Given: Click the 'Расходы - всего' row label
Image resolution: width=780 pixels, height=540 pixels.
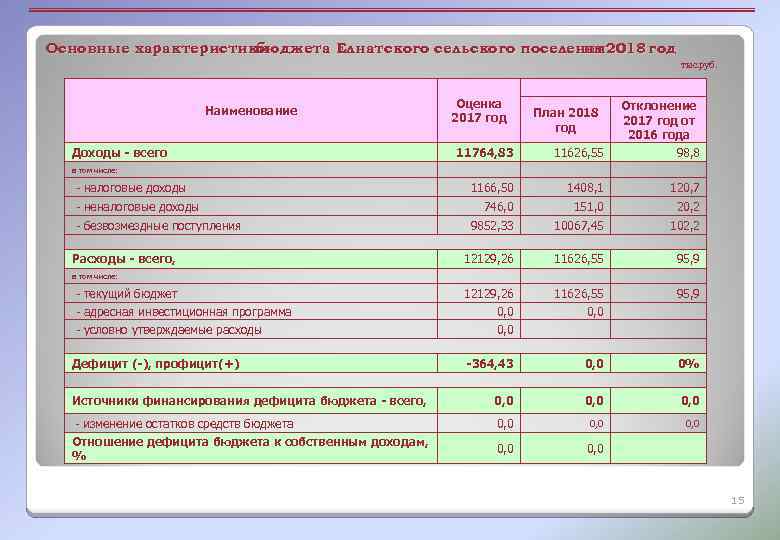Looking at the screenshot, I should pyautogui.click(x=123, y=259).
